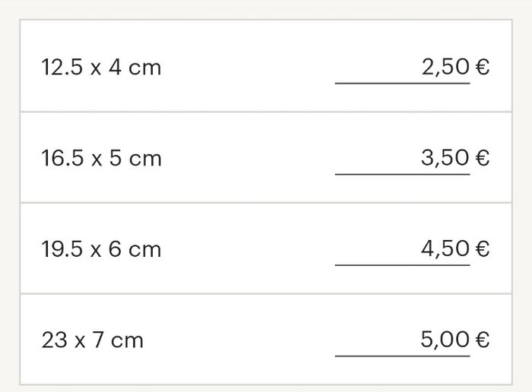The image size is (532, 392).
Task: Click the 19.5 x 6 cm size label
Action: tap(101, 249)
